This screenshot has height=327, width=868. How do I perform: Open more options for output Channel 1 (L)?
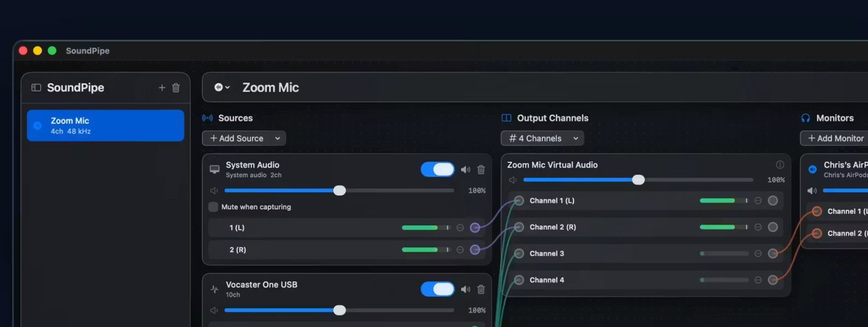coord(758,201)
